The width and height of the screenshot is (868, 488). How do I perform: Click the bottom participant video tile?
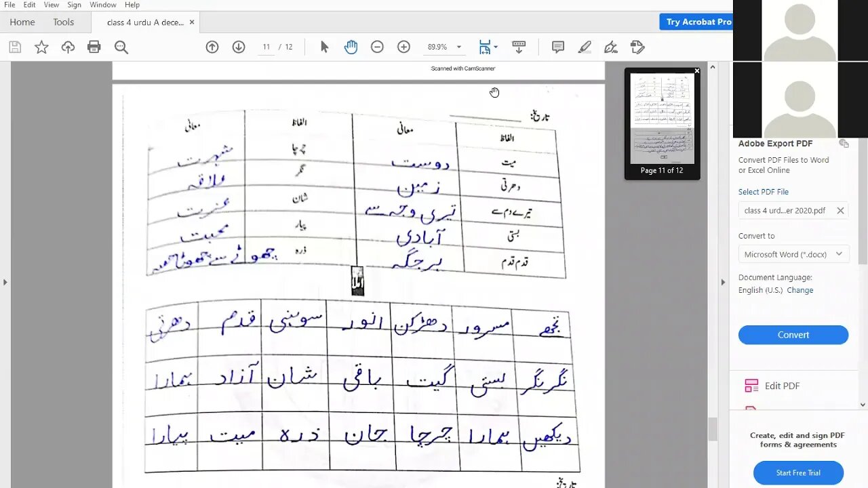pyautogui.click(x=800, y=100)
